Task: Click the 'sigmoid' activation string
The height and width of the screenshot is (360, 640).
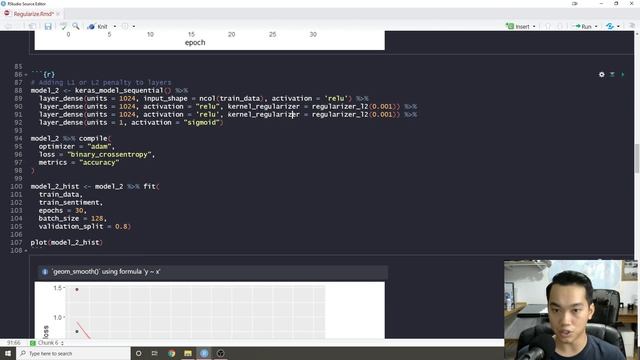Action: [x=202, y=122]
